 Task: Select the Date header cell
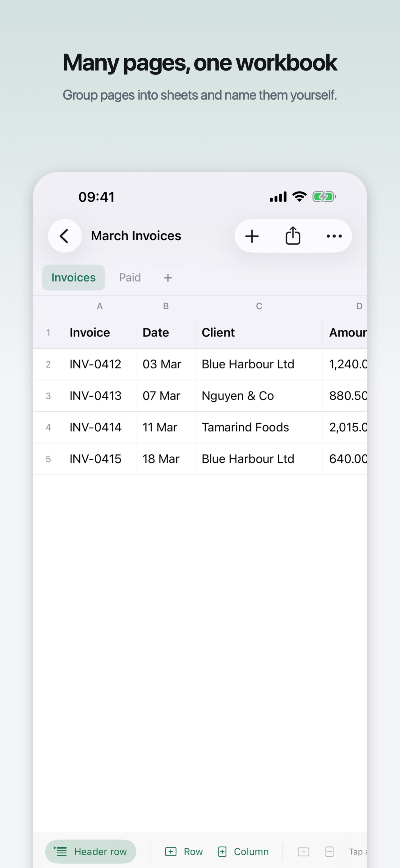(166, 332)
